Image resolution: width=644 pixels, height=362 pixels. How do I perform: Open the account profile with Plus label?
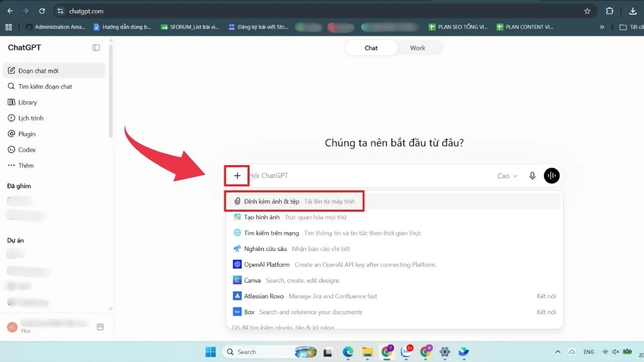coord(48,327)
